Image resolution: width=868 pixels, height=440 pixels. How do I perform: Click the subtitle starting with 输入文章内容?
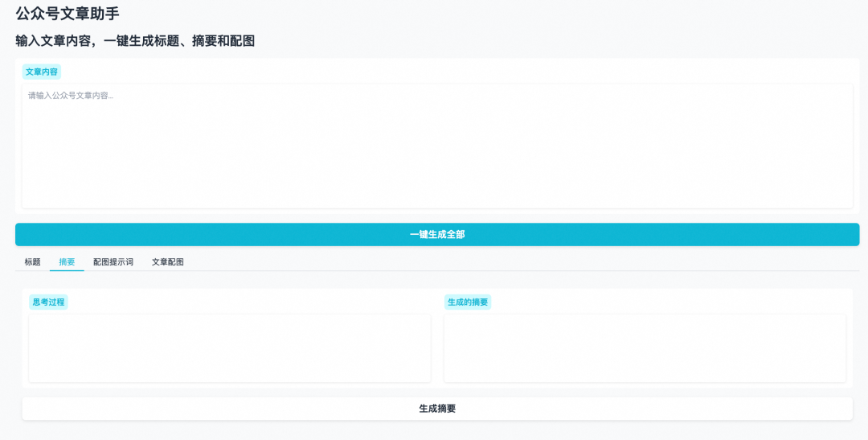click(x=135, y=41)
